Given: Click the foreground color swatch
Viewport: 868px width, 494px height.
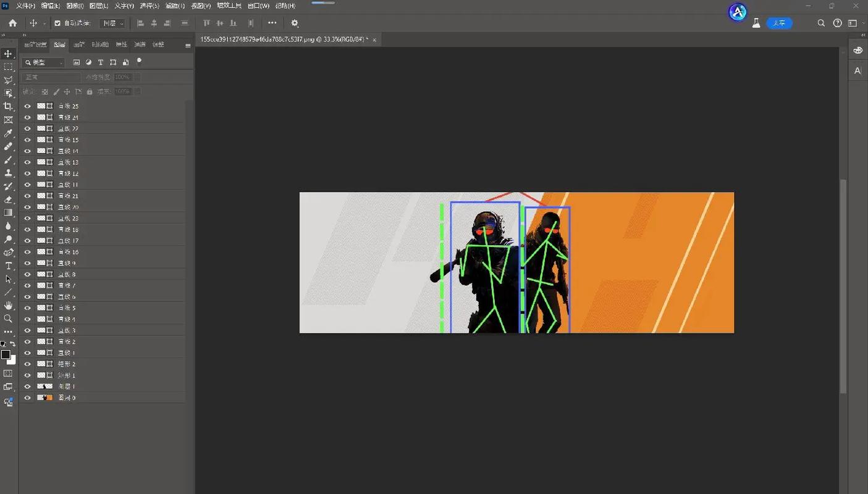Looking at the screenshot, I should click(6, 354).
